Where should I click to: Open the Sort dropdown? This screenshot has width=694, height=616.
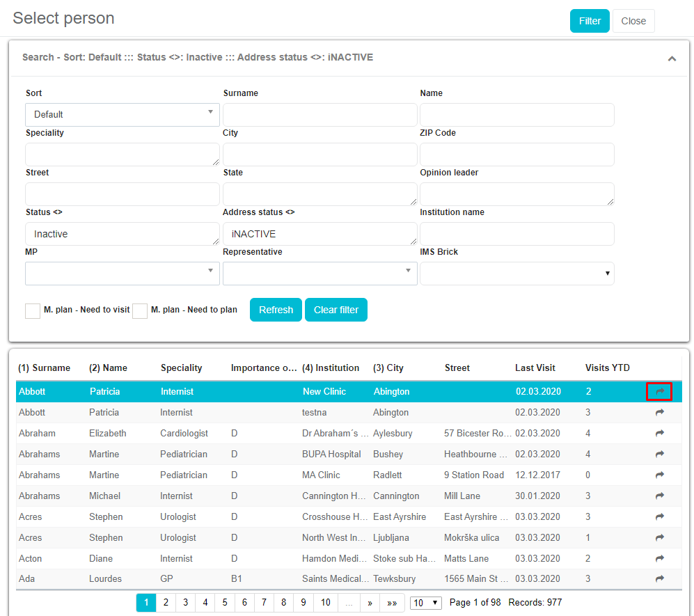pyautogui.click(x=123, y=115)
